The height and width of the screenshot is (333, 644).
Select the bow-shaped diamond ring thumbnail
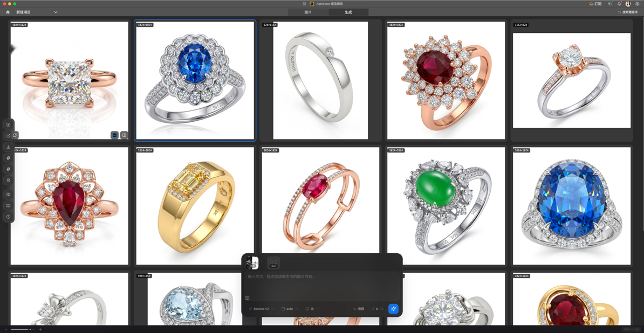coord(70,300)
